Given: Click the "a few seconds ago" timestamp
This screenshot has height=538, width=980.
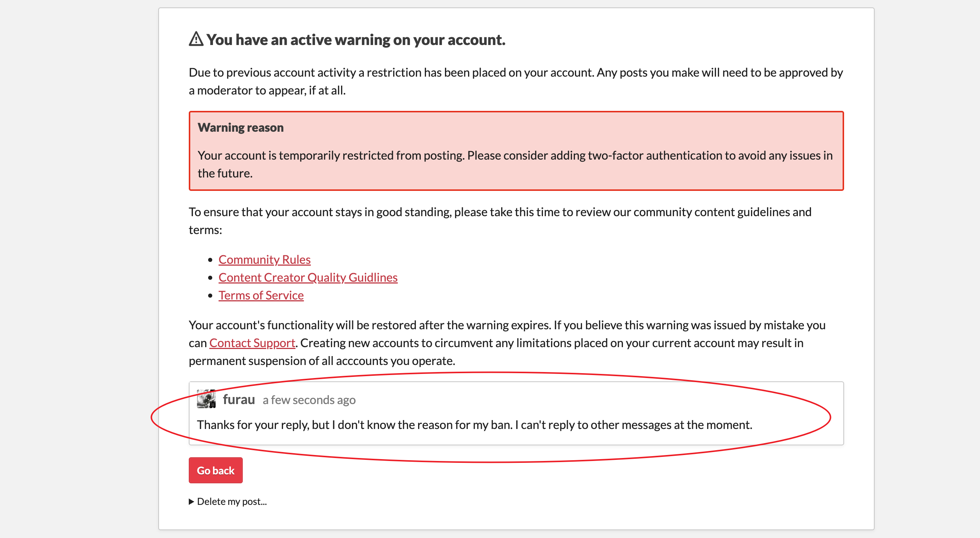Looking at the screenshot, I should point(309,400).
